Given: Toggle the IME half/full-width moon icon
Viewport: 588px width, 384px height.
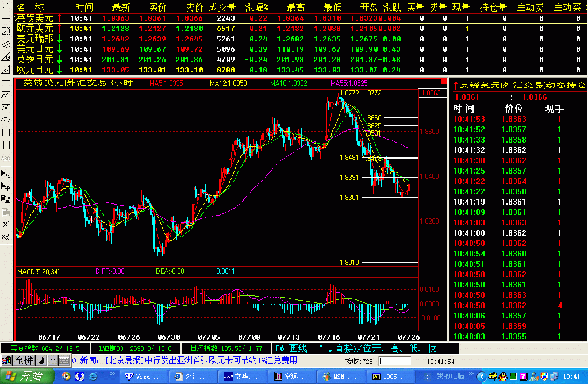Looking at the screenshot, I should point(41,361).
